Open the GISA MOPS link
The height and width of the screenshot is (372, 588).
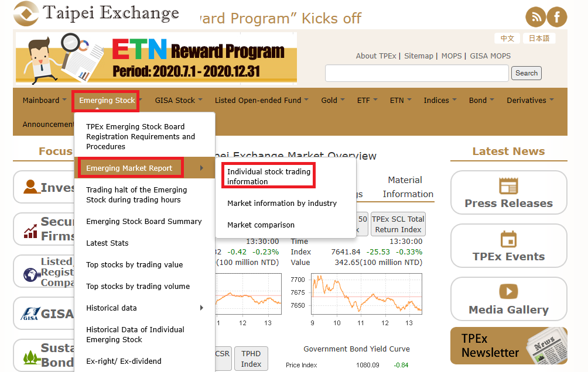(490, 56)
